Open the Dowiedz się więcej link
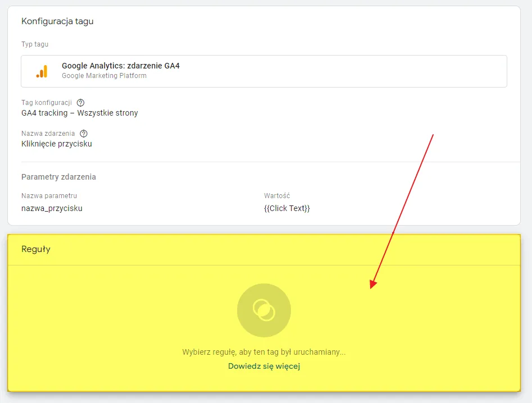 tap(264, 366)
